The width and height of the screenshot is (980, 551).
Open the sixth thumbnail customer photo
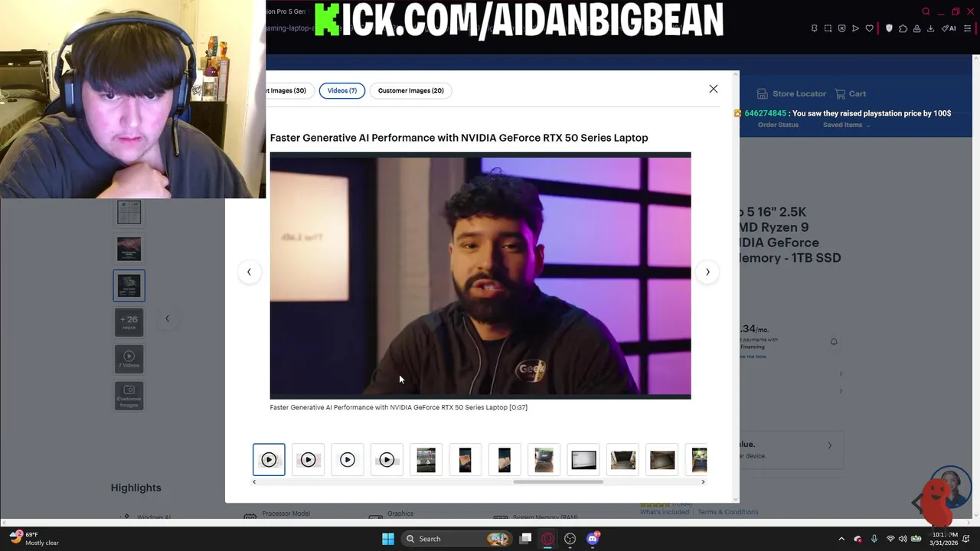tap(465, 460)
